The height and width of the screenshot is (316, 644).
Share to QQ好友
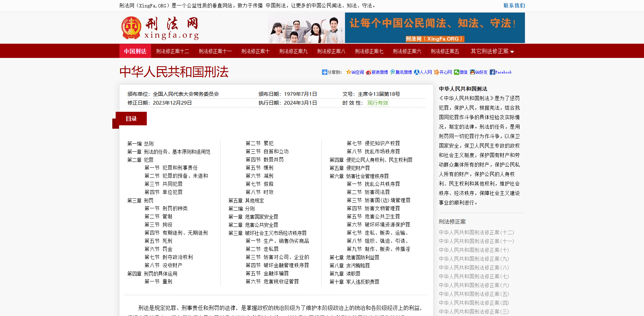(x=478, y=72)
